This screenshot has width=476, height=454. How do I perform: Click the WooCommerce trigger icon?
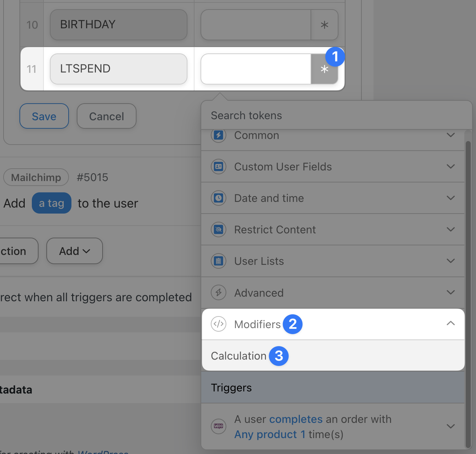pos(219,426)
